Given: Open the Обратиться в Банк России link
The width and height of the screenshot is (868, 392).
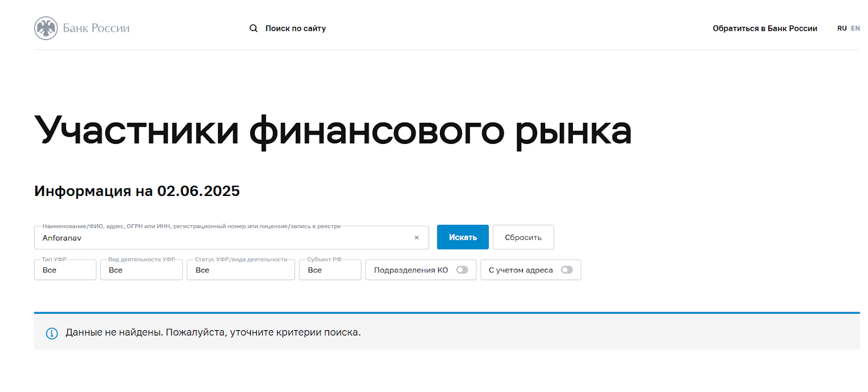Looking at the screenshot, I should click(765, 28).
